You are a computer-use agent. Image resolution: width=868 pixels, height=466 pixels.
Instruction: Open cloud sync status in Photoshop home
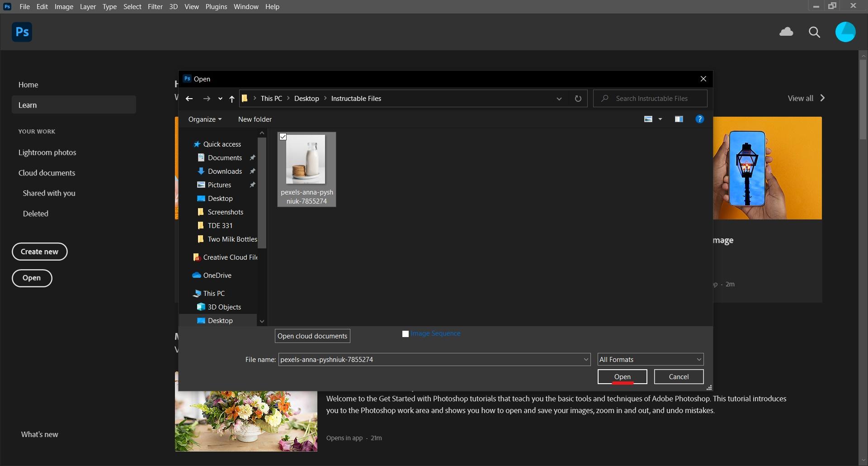786,32
